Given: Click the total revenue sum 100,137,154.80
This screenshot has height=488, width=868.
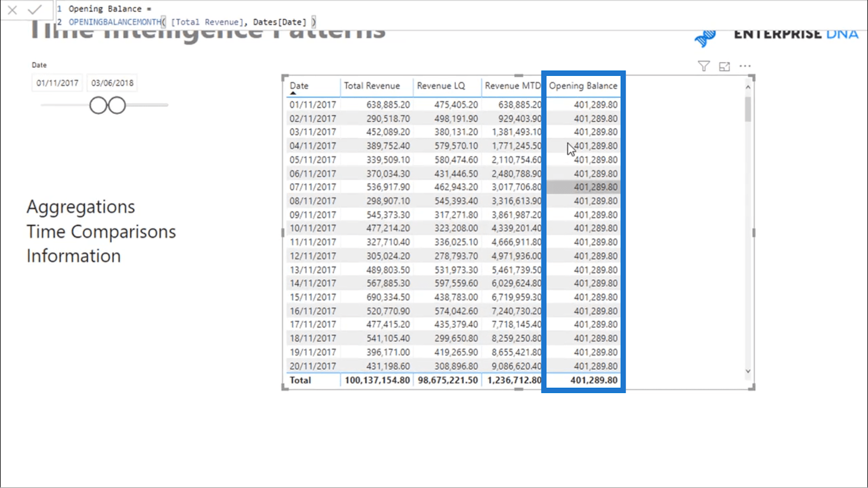Looking at the screenshot, I should [x=377, y=380].
